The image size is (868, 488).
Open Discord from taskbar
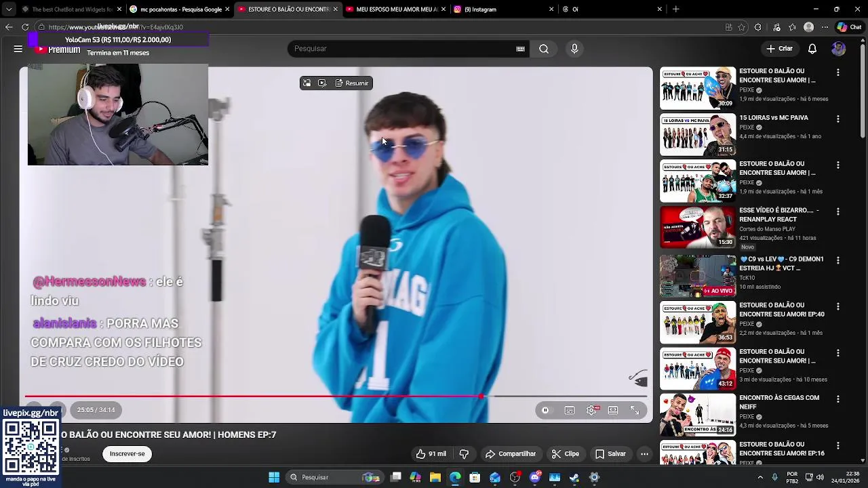(536, 477)
